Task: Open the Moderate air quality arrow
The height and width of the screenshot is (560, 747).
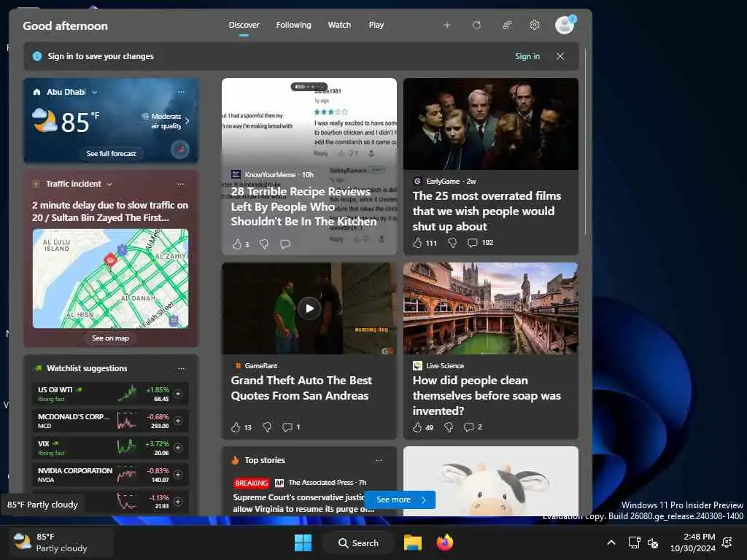Action: pos(187,121)
